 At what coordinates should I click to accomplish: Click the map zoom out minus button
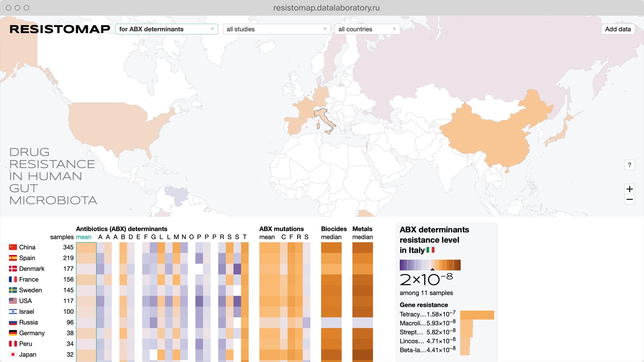(x=629, y=200)
